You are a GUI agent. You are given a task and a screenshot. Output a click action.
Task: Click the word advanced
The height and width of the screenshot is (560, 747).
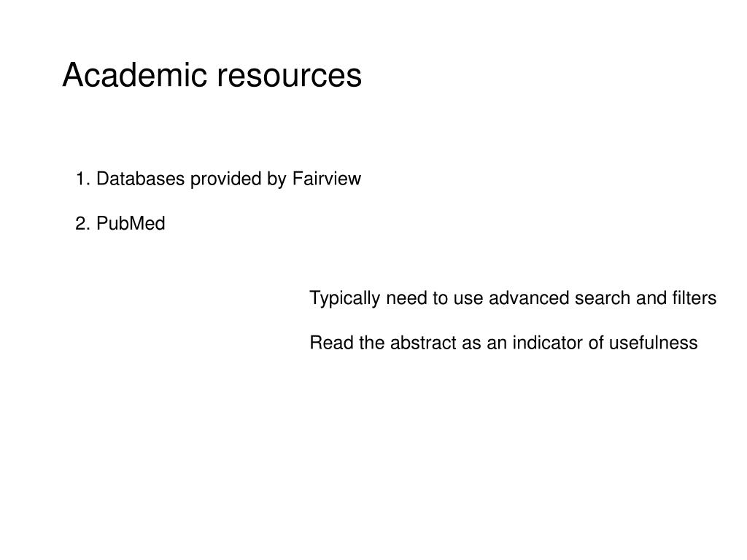pos(529,298)
